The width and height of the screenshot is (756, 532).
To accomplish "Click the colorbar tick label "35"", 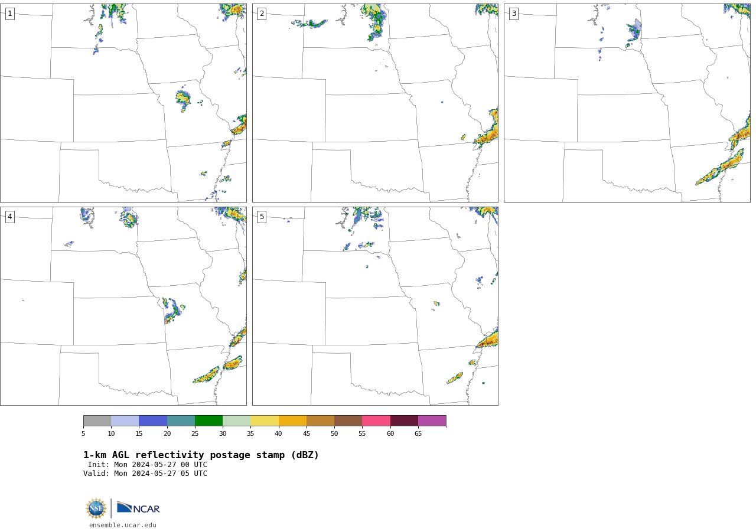I will click(250, 434).
